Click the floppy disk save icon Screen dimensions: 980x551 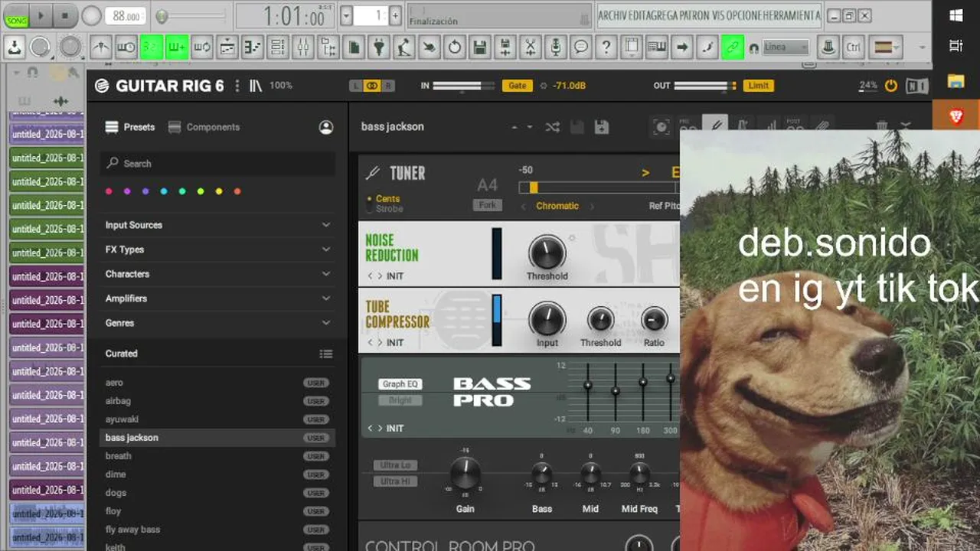point(480,47)
